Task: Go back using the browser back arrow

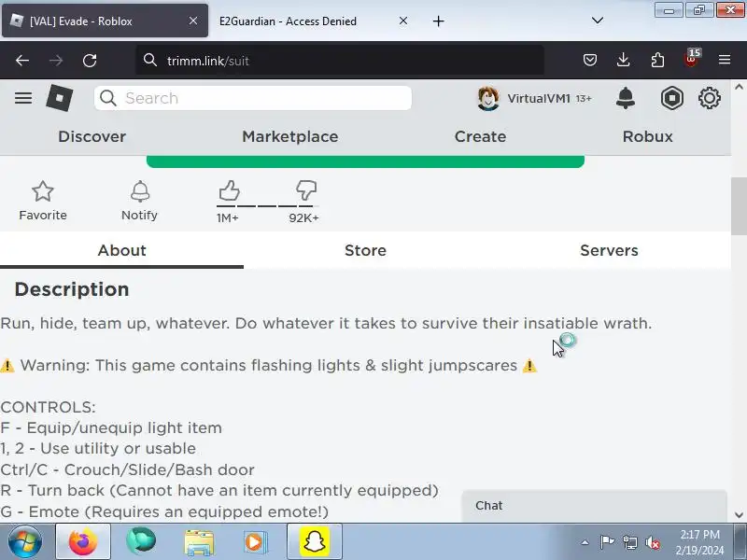Action: [22, 61]
